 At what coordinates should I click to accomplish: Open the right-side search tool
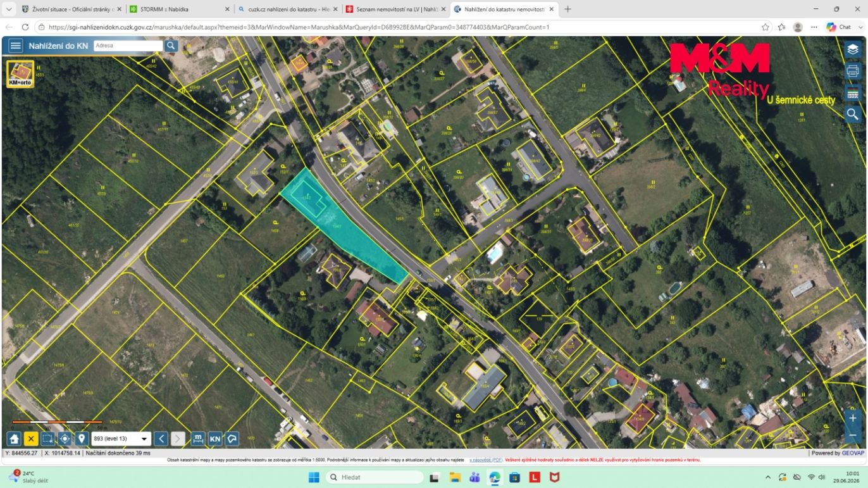pyautogui.click(x=853, y=115)
